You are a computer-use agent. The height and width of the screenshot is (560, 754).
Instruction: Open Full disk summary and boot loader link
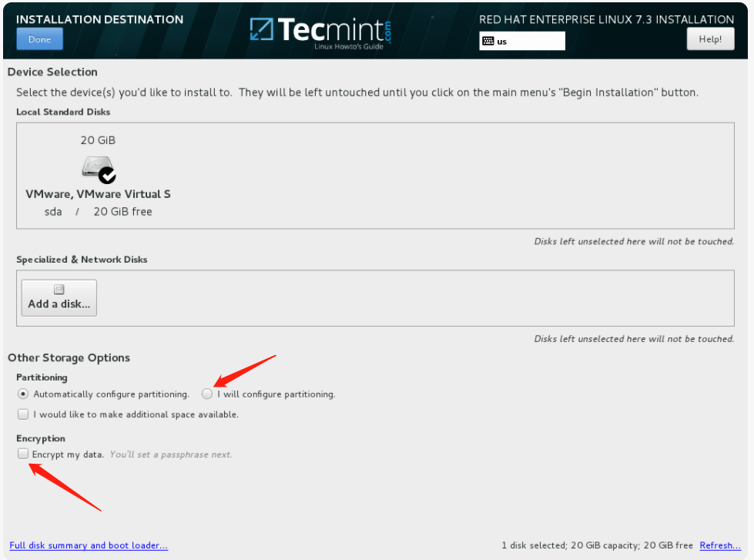(x=89, y=545)
